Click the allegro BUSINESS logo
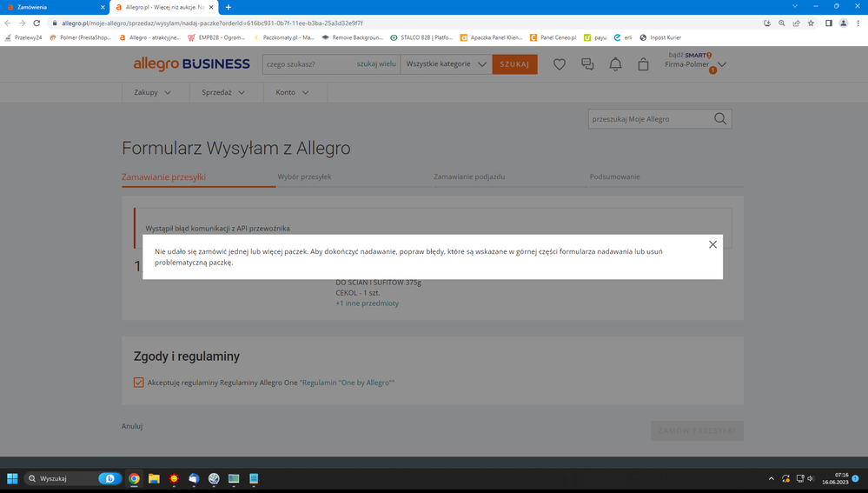This screenshot has height=493, width=868. pyautogui.click(x=191, y=64)
